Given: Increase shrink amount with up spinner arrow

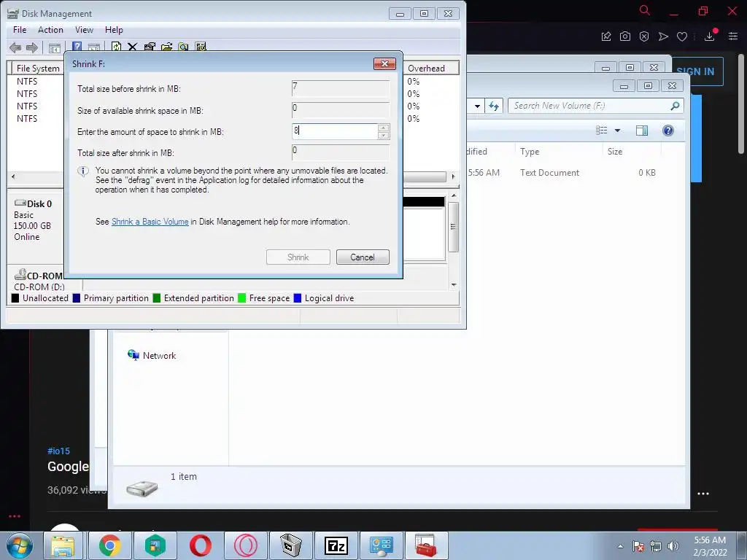Looking at the screenshot, I should 383,128.
